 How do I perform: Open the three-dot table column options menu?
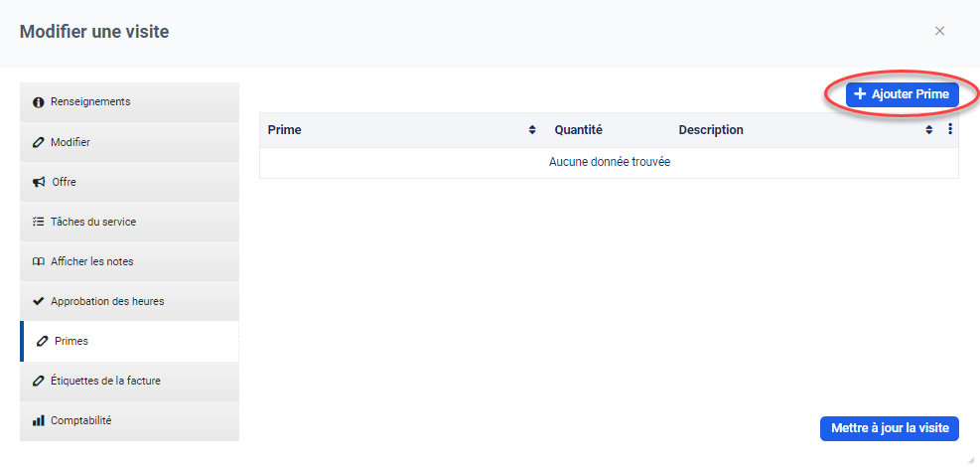coord(949,129)
